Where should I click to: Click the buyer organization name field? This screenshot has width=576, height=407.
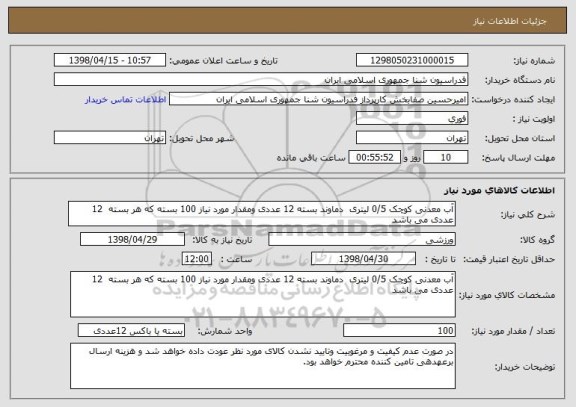pos(261,79)
